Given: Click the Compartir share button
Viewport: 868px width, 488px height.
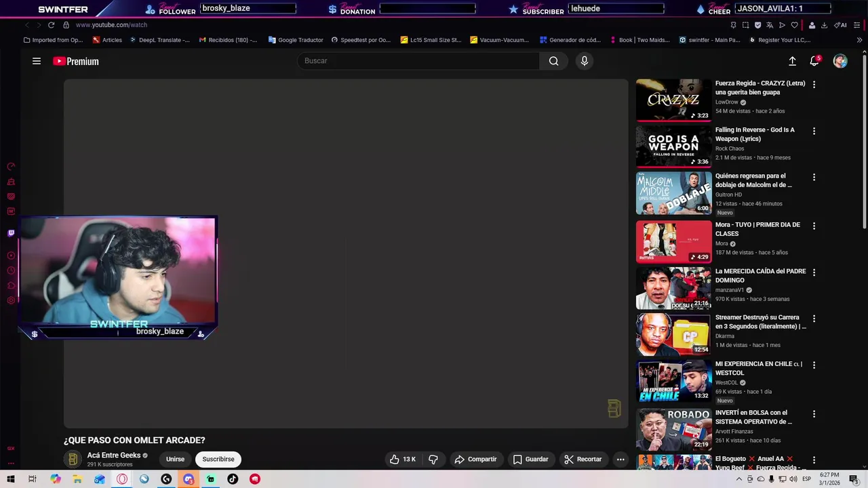Looking at the screenshot, I should coord(475,459).
